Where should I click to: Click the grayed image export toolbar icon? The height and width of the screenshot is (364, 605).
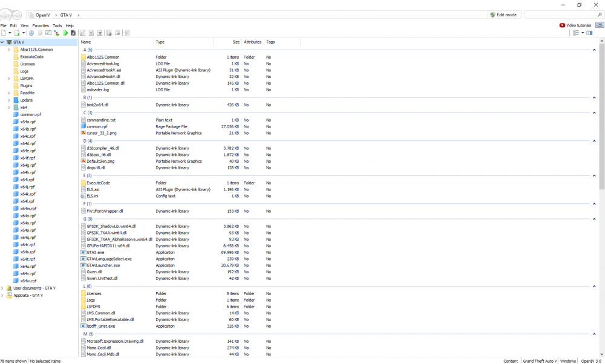pyautogui.click(x=109, y=33)
